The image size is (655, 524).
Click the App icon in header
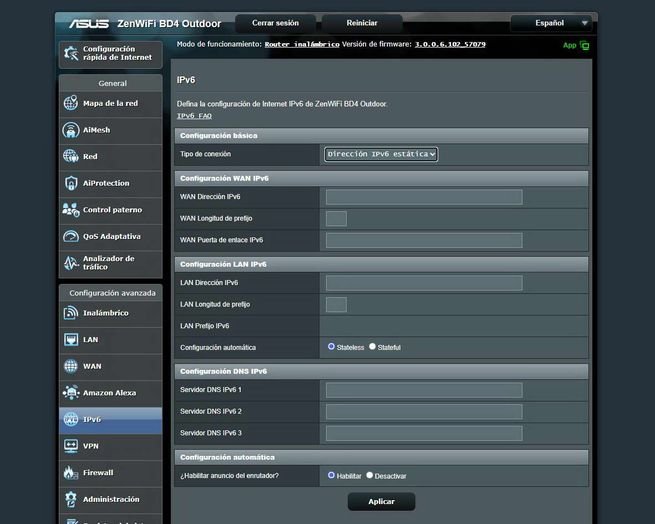point(584,45)
